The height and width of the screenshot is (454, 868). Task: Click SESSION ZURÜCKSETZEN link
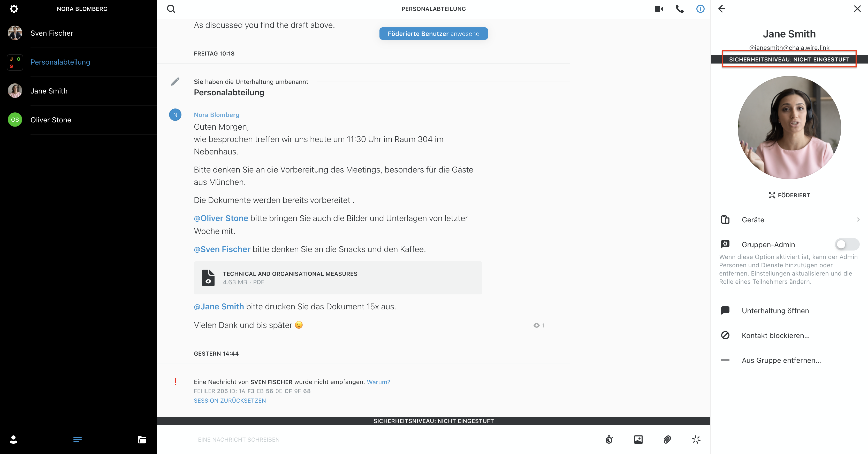(x=230, y=401)
